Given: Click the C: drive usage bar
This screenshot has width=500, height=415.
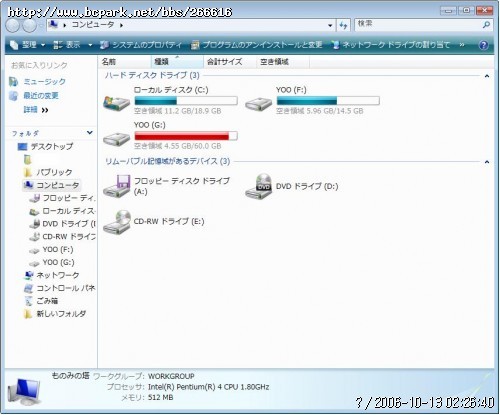Looking at the screenshot, I should coord(186,100).
